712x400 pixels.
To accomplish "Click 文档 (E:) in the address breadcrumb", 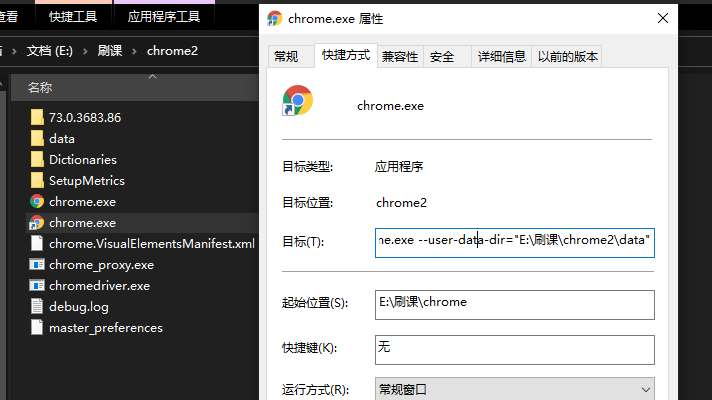I will point(49,50).
